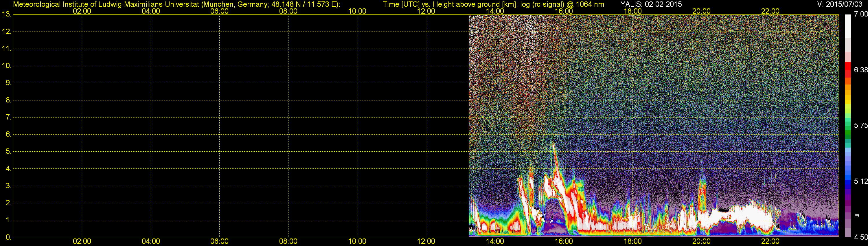868x246 pixels.
Task: Click the small "eq" label beside the colorbar
Action: coord(857,215)
